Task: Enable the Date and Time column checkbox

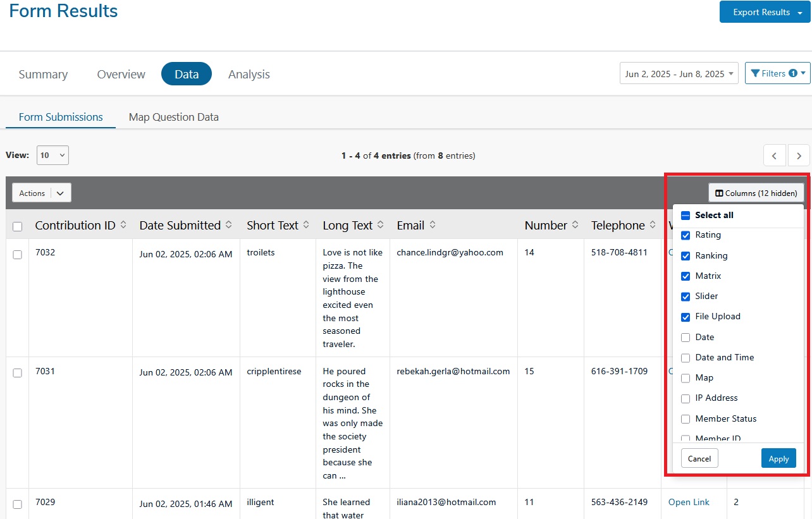Action: tap(686, 358)
